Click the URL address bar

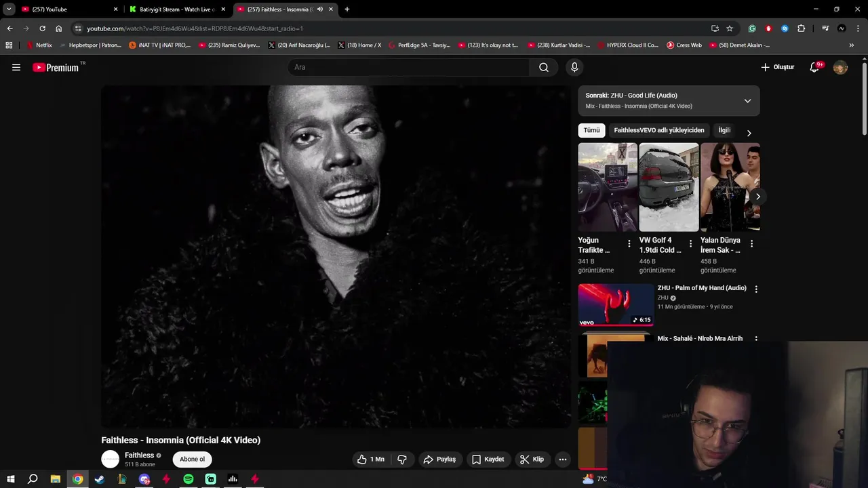click(x=393, y=28)
